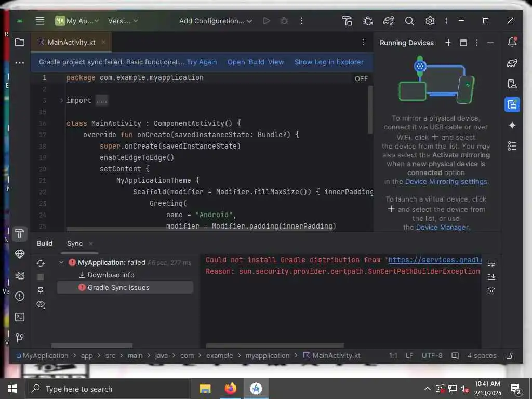Click the Debug bug icon in toolbar

pos(284,21)
